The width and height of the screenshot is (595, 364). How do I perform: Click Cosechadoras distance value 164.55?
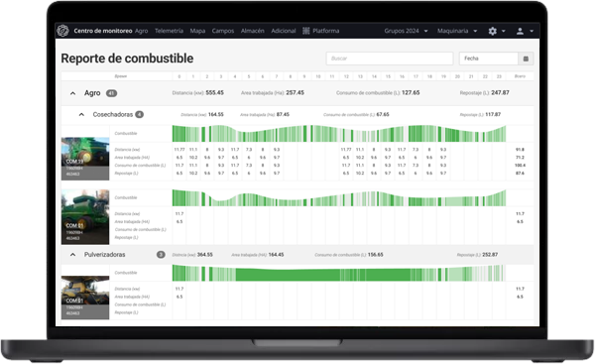[x=216, y=114]
